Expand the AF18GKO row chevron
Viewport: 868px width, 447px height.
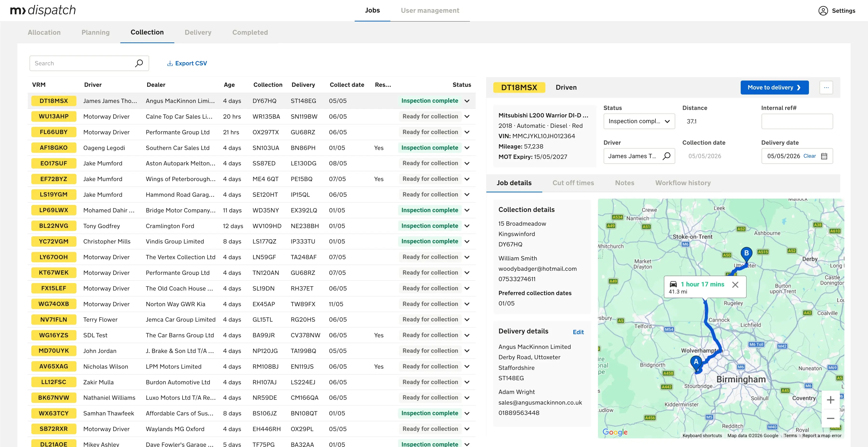(x=467, y=148)
